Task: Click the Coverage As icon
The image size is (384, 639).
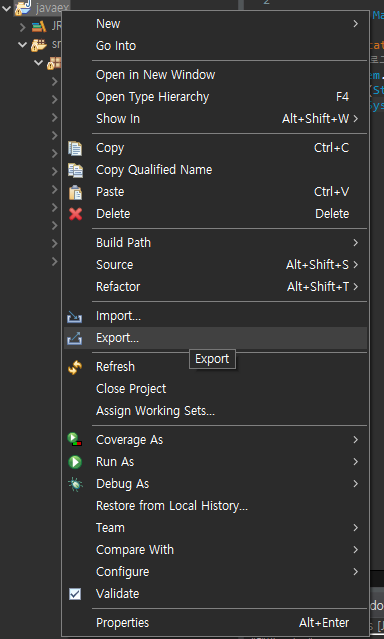Action: click(x=75, y=440)
